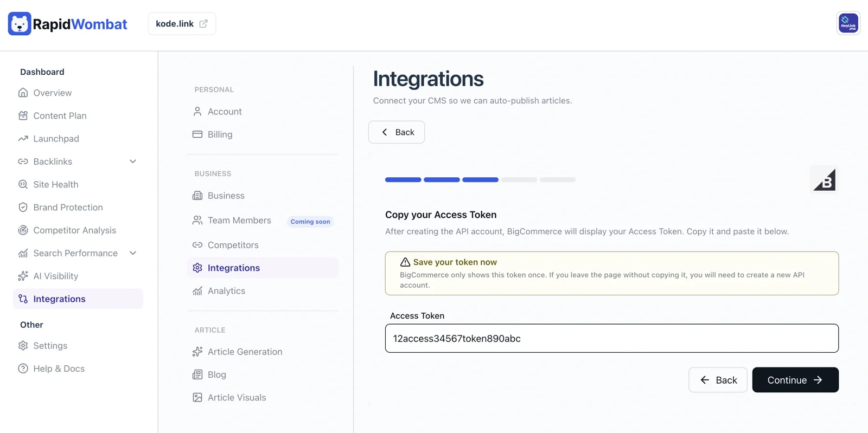
Task: Click the warning triangle icon
Action: (x=405, y=262)
